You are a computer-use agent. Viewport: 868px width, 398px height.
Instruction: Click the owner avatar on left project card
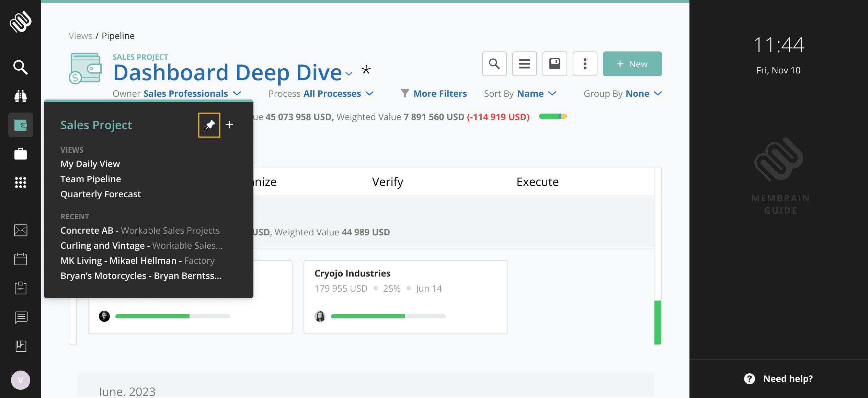(x=104, y=316)
